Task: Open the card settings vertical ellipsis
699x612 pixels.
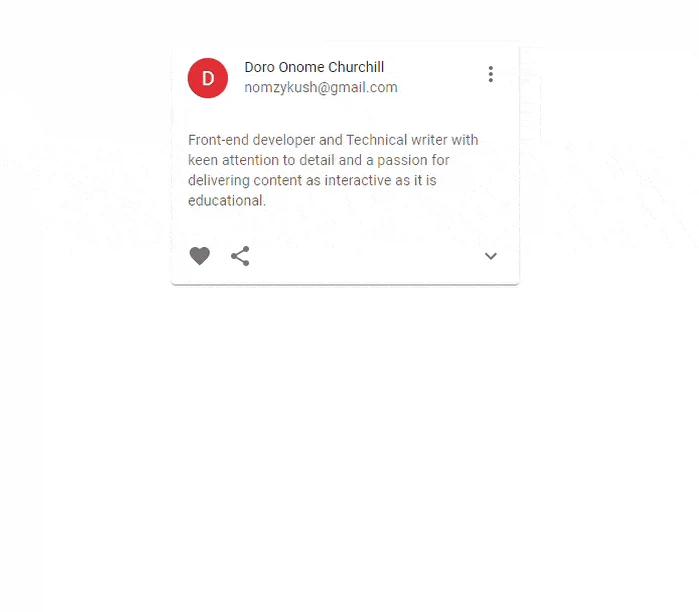Action: click(490, 74)
